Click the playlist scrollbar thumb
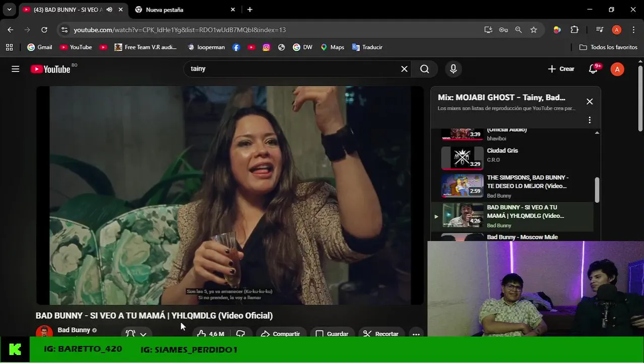 tap(597, 190)
